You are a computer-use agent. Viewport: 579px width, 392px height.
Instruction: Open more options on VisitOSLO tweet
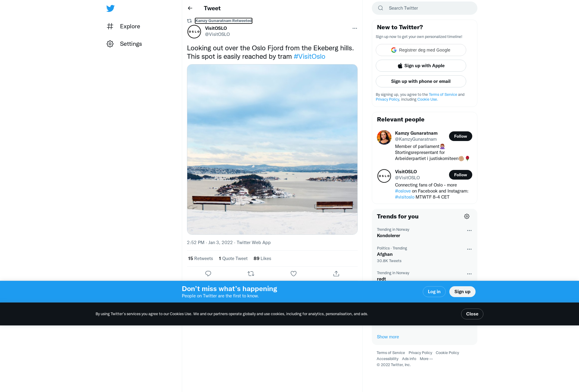pos(355,28)
